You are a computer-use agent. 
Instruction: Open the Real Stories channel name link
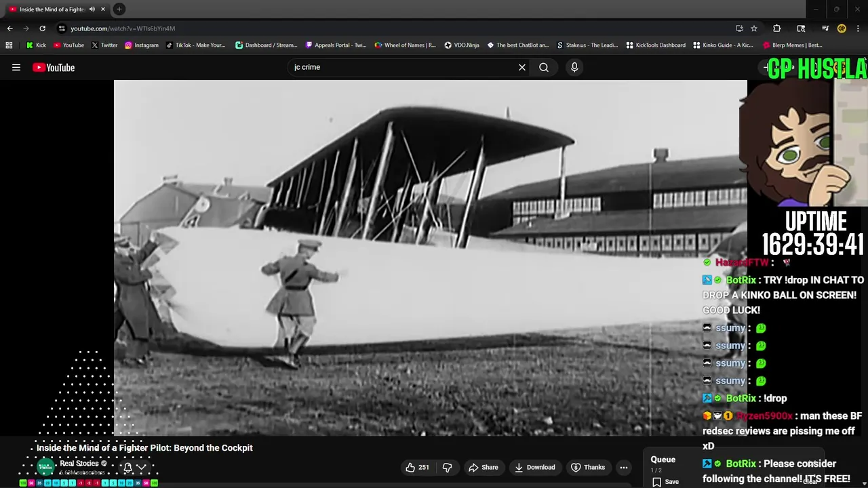tap(79, 463)
